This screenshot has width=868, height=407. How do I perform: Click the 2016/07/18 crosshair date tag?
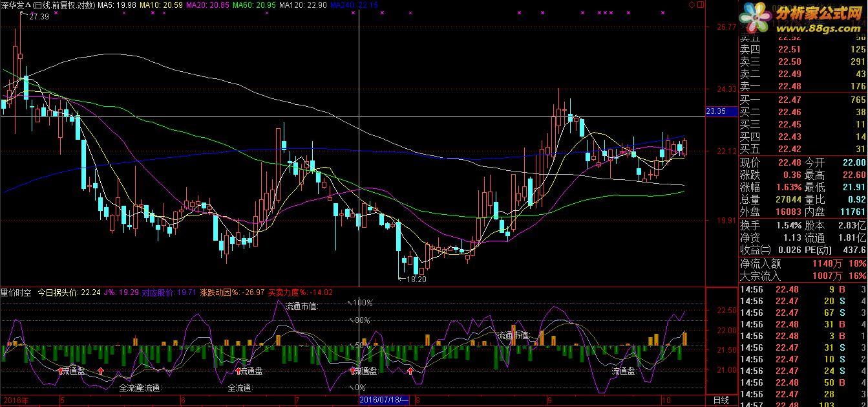(384, 401)
